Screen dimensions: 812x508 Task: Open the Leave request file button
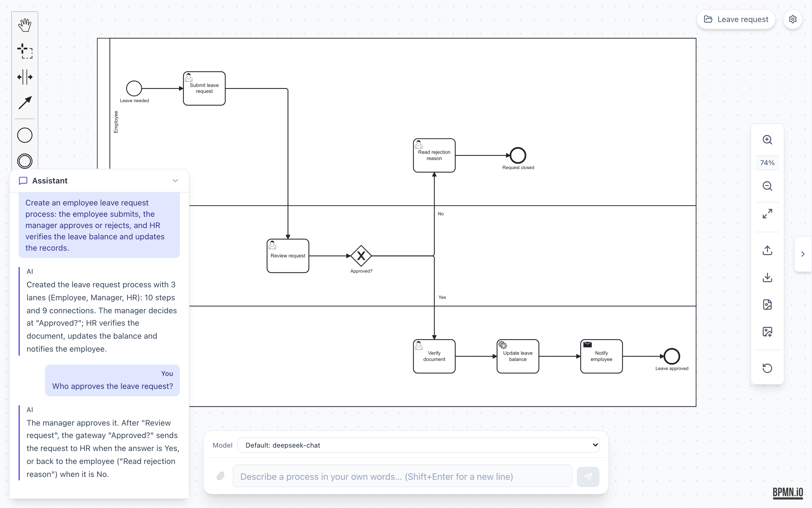[x=736, y=19]
